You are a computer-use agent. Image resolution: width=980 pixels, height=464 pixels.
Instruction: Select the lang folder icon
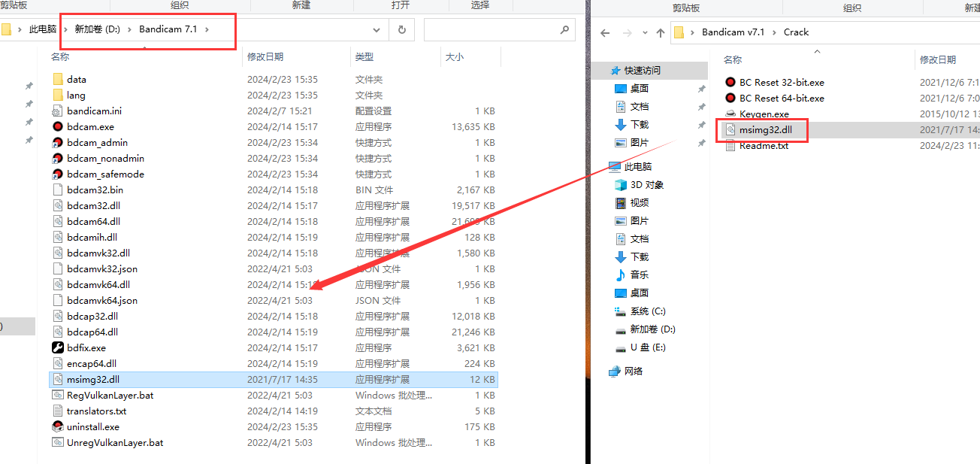(x=58, y=95)
